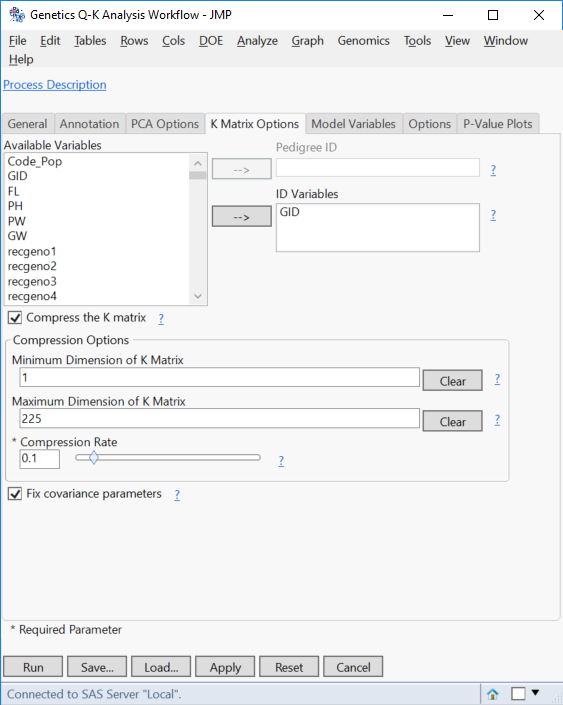This screenshot has width=563, height=705.
Task: Open help for Compress the K matrix
Action: coord(161,319)
